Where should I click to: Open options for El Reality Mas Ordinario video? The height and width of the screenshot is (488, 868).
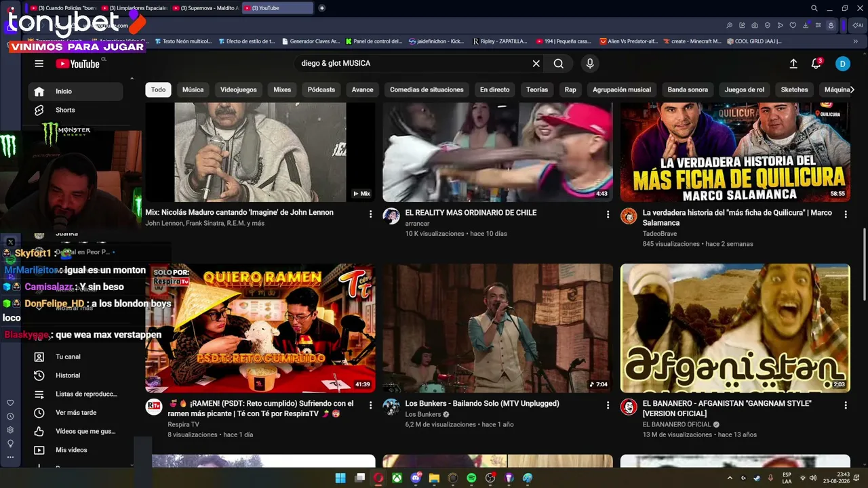[x=608, y=214]
